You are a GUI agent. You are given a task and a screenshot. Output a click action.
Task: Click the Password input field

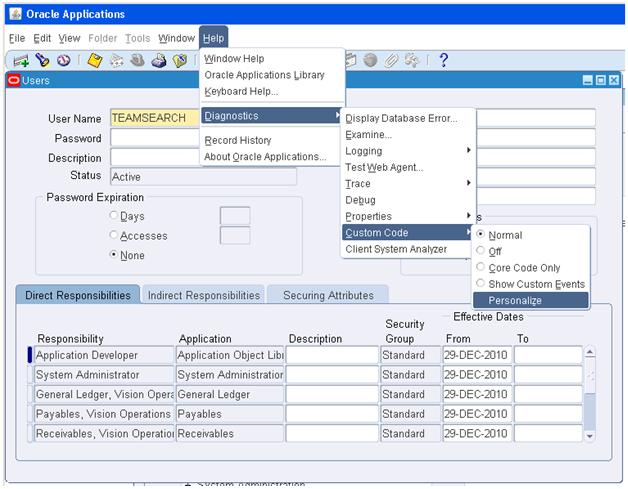click(x=155, y=138)
